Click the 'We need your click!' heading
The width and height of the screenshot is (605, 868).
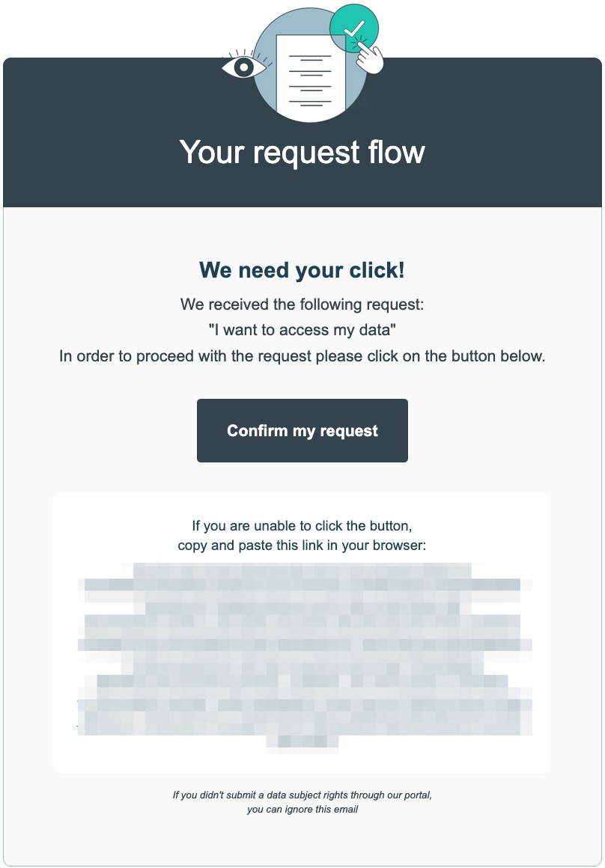coord(302,270)
